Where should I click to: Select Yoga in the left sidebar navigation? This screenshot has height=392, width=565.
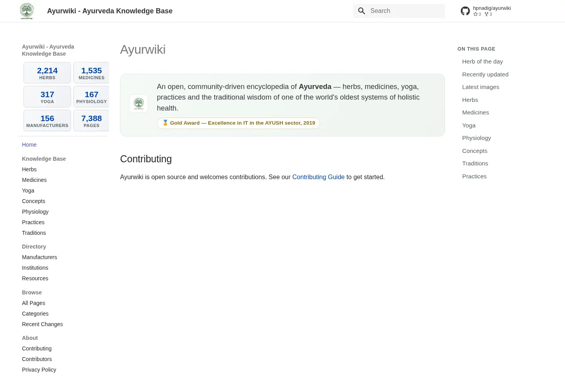[x=28, y=191]
